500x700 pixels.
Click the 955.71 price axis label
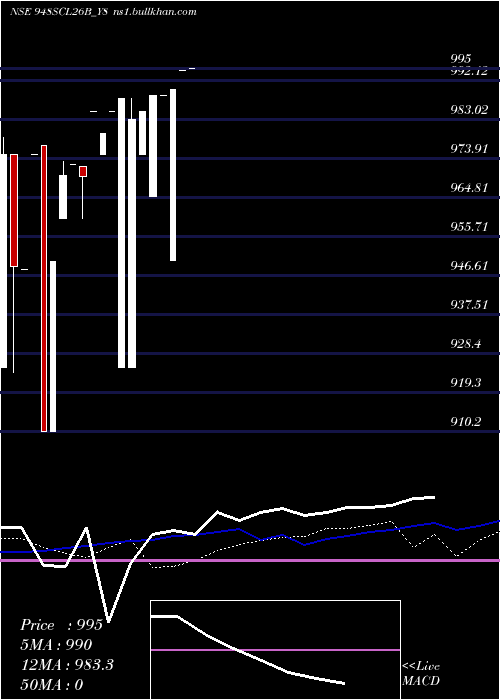(469, 227)
